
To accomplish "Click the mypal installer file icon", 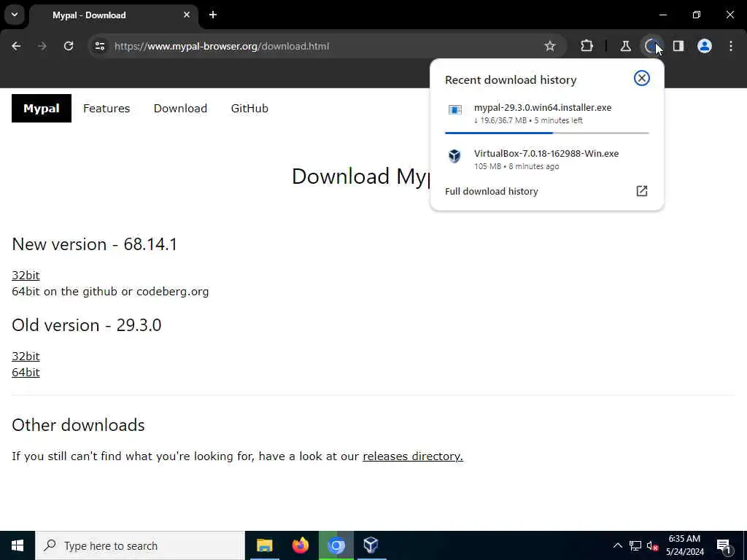I will click(x=455, y=110).
